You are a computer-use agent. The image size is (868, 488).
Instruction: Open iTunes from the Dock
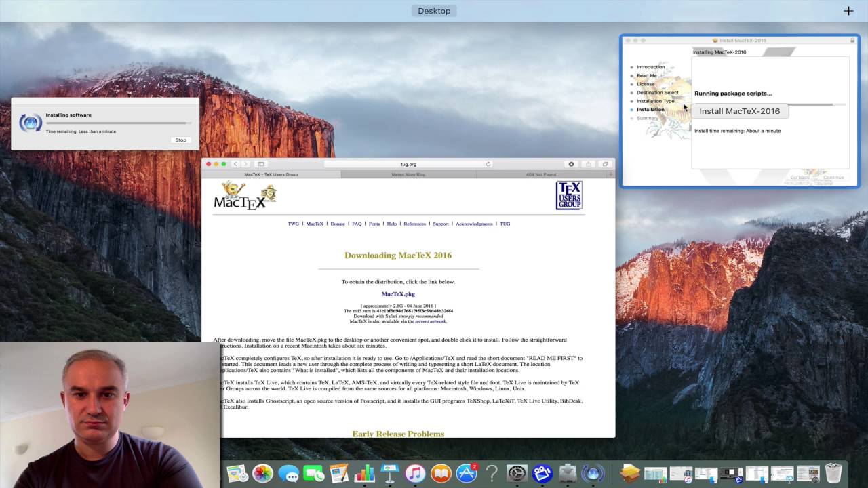(x=415, y=473)
